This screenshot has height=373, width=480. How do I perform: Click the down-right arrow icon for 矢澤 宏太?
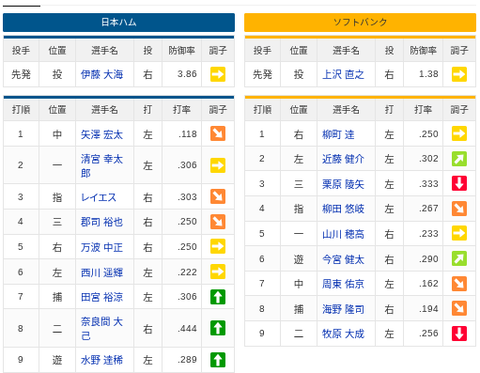point(218,134)
